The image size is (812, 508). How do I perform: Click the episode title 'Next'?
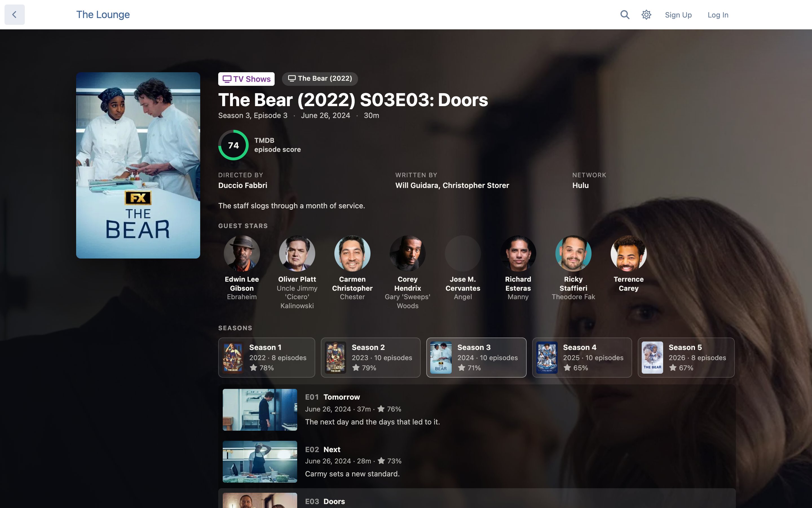click(332, 450)
